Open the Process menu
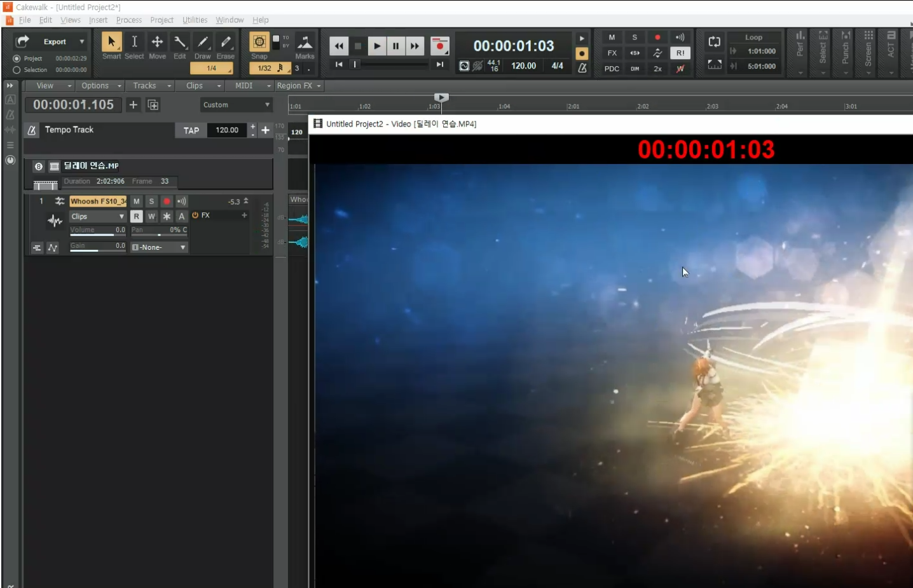This screenshot has height=588, width=913. pos(129,20)
